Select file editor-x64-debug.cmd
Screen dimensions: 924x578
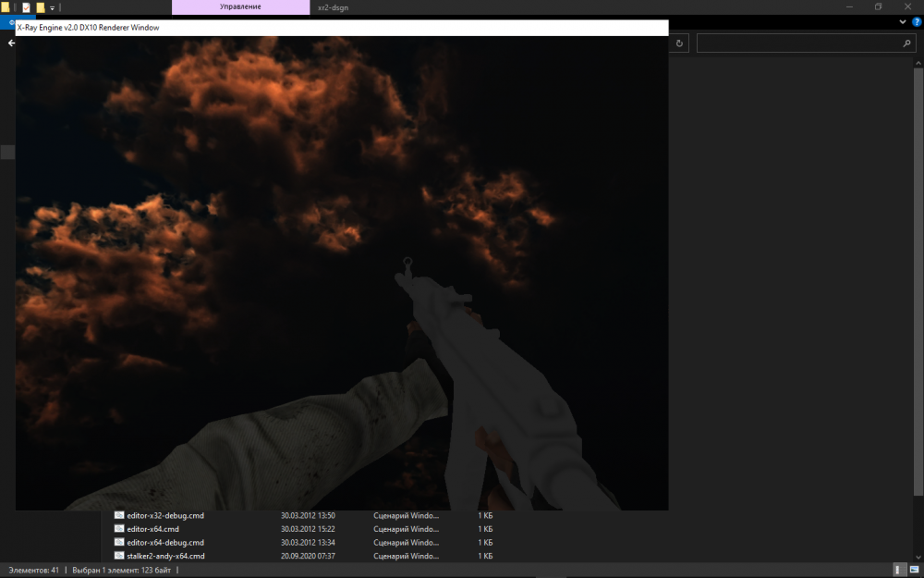[x=165, y=543]
